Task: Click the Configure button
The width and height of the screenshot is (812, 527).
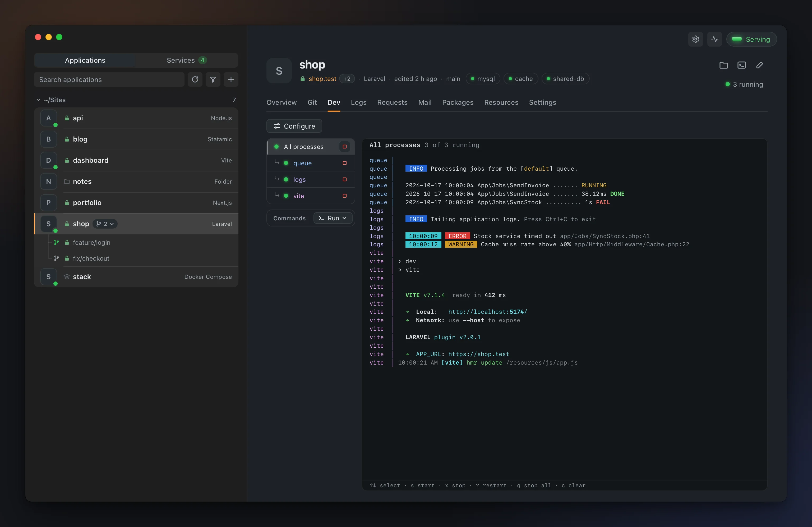Action: coord(294,126)
